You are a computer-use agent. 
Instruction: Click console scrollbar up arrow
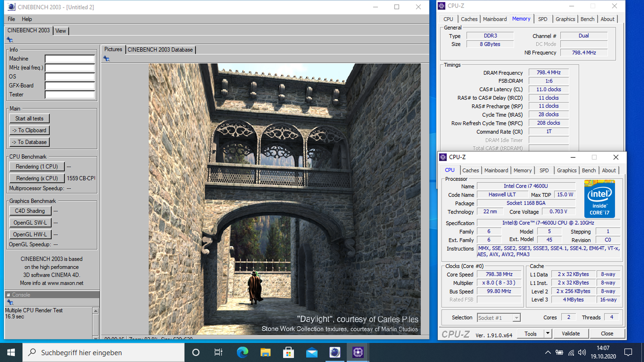click(x=96, y=311)
